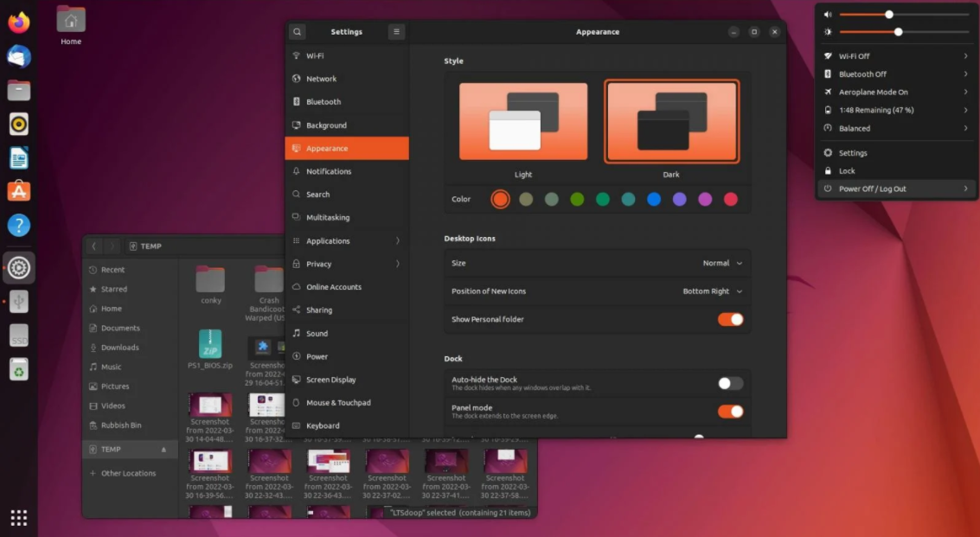Open Firefox from the dock

click(x=19, y=22)
